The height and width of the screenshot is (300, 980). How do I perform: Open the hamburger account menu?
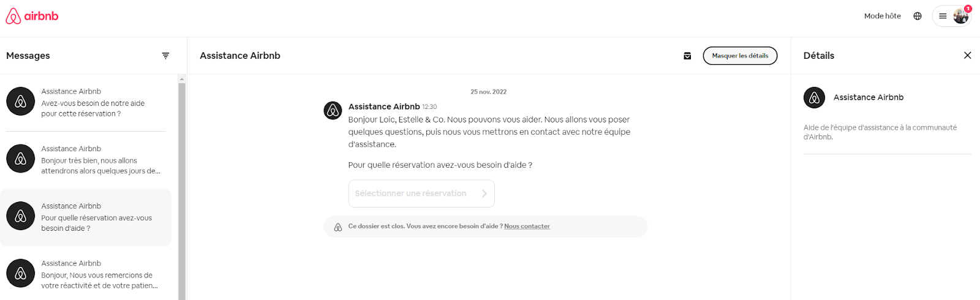click(943, 17)
